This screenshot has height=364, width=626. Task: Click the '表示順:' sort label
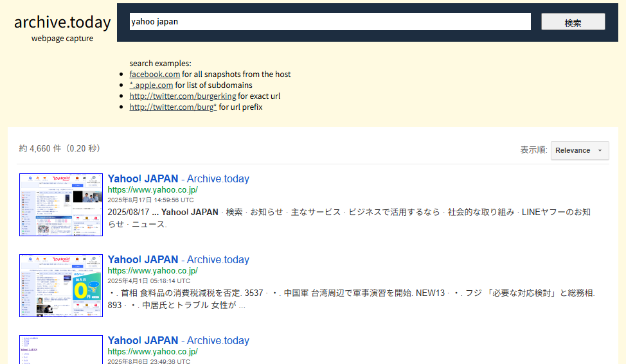click(x=533, y=150)
